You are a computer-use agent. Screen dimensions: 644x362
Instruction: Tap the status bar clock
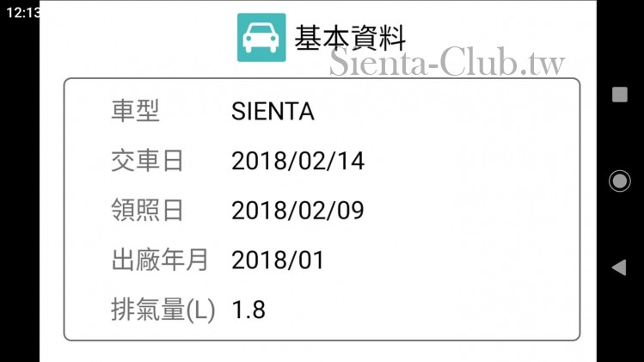pos(19,12)
